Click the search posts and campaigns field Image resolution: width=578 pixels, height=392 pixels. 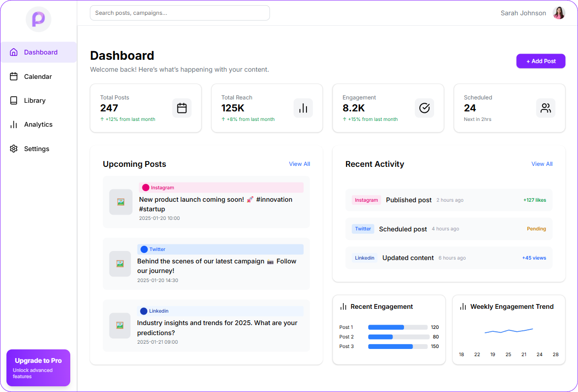click(180, 13)
